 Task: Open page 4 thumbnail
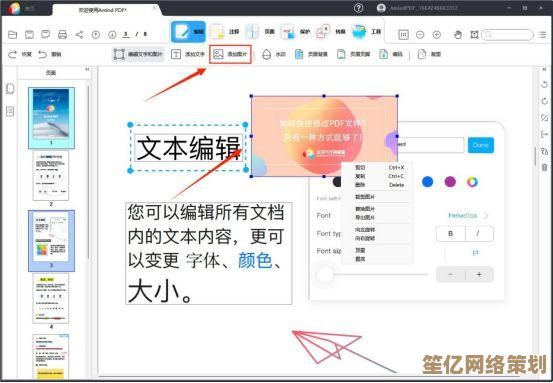click(x=51, y=298)
